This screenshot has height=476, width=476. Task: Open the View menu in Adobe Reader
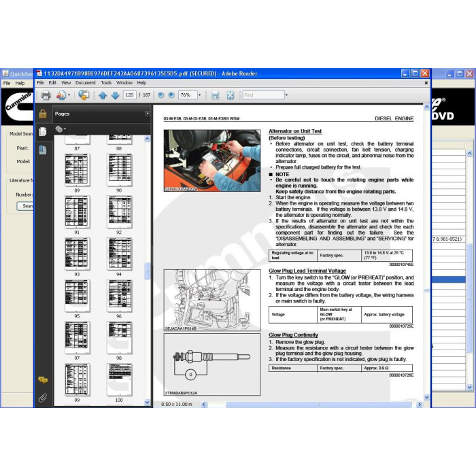coord(66,82)
